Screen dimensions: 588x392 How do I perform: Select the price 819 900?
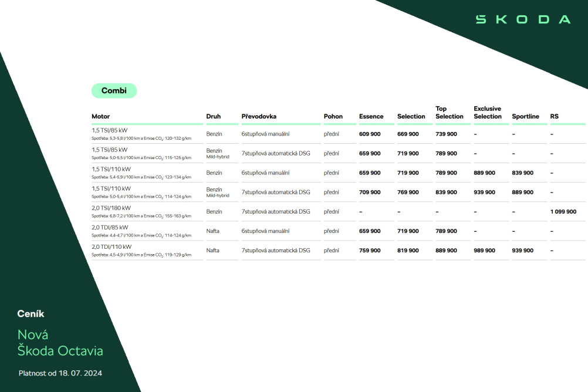[408, 250]
